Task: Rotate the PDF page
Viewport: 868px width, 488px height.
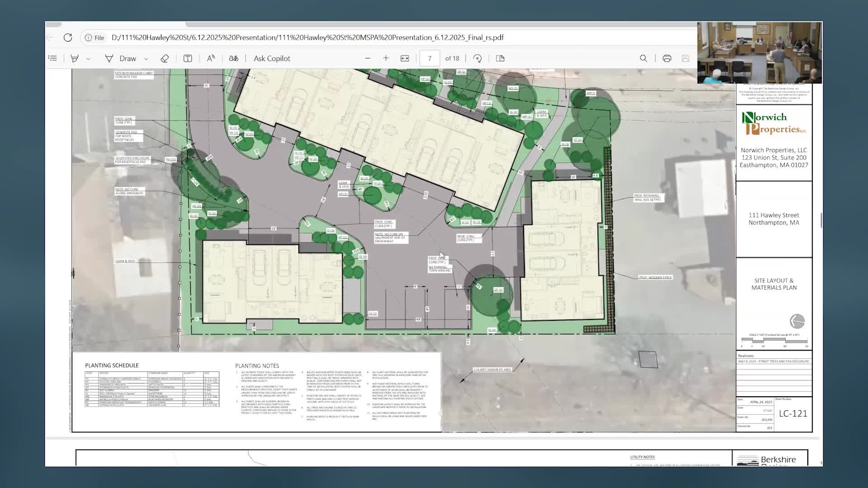Action: [x=477, y=58]
